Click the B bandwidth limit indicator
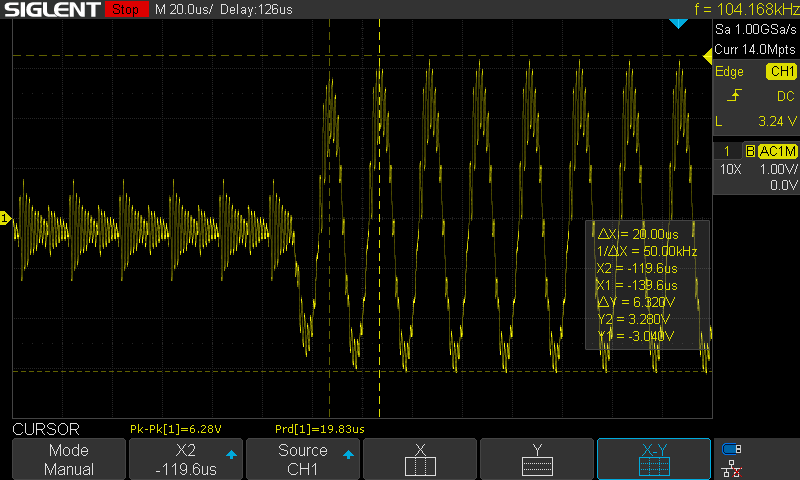Image resolution: width=800 pixels, height=480 pixels. [x=750, y=151]
